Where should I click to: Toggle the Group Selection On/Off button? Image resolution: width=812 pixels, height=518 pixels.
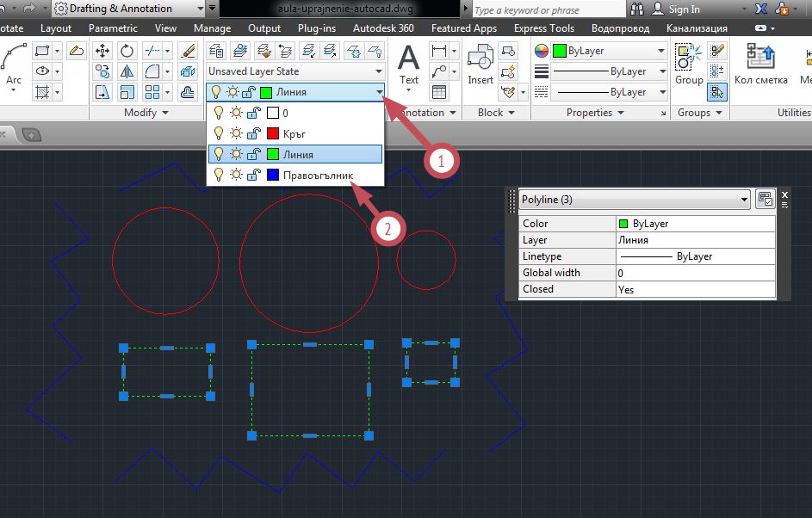717,92
